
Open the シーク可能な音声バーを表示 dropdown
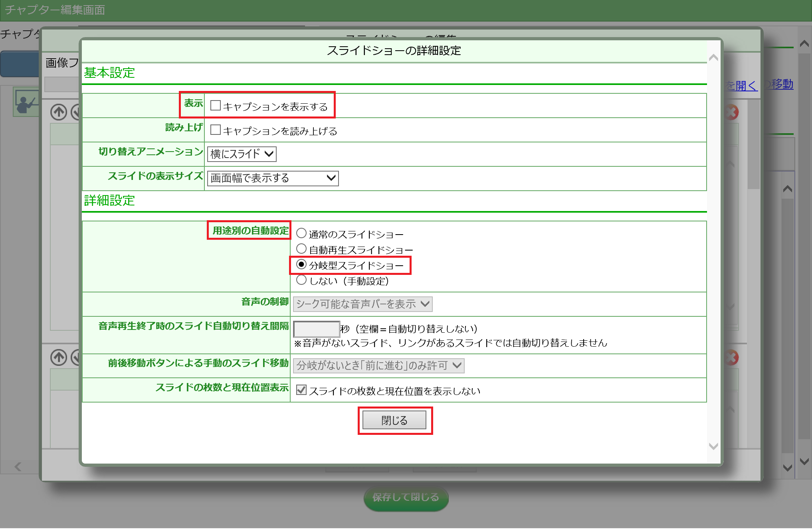pos(362,304)
